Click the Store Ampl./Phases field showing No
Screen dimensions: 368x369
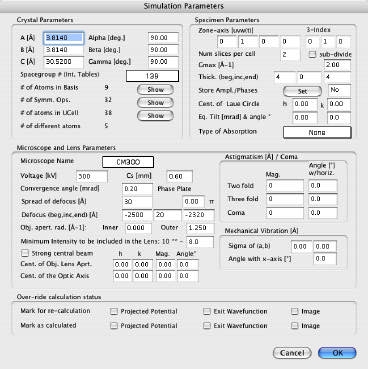tap(339, 90)
